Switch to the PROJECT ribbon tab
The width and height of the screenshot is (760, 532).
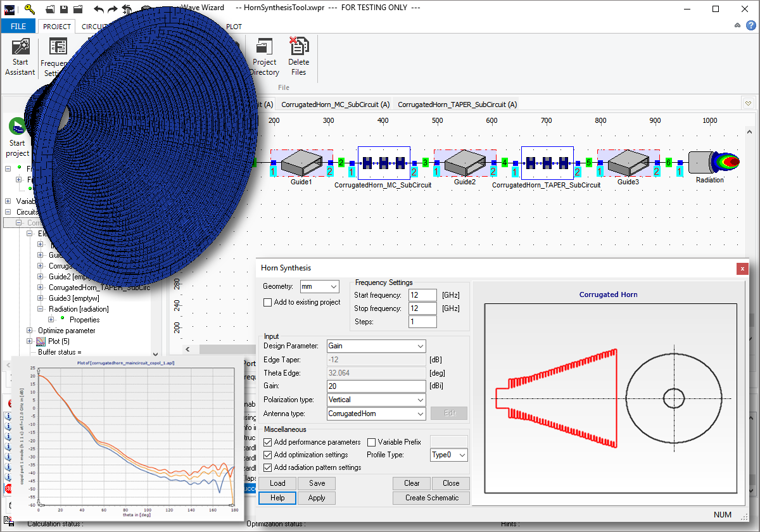tap(56, 27)
